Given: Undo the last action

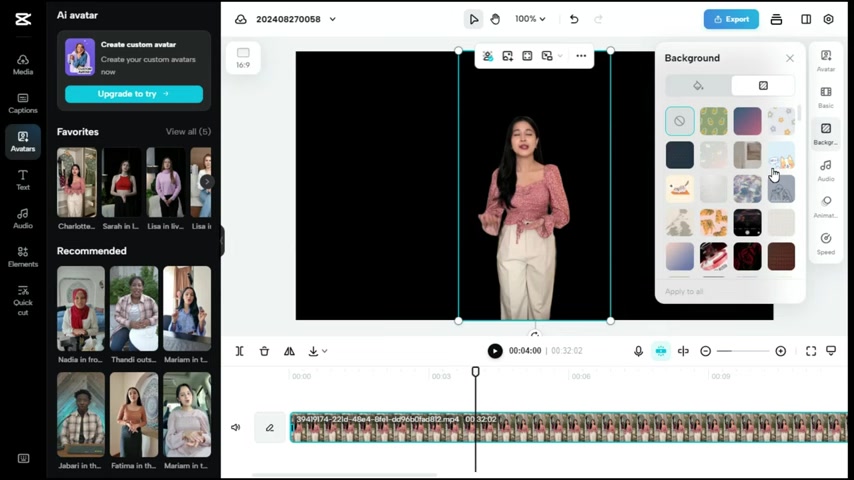Looking at the screenshot, I should (x=574, y=20).
